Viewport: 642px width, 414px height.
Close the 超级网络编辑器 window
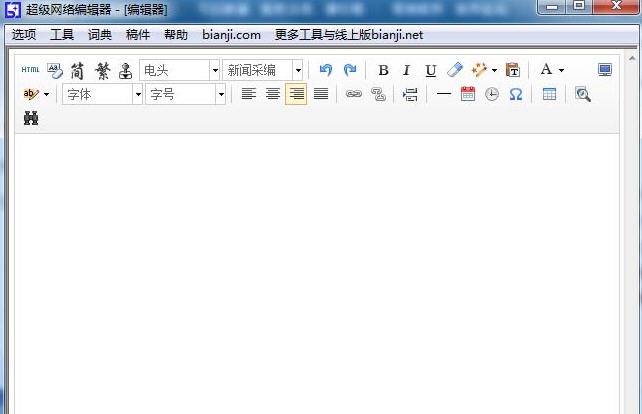tap(616, 6)
